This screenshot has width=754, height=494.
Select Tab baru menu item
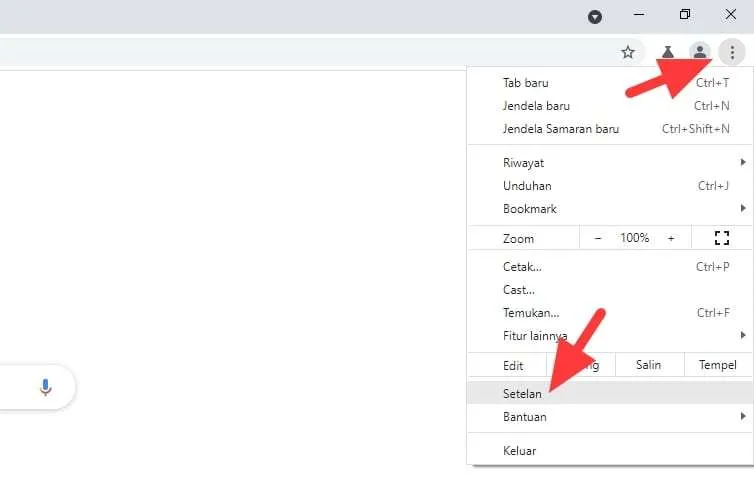click(x=610, y=83)
